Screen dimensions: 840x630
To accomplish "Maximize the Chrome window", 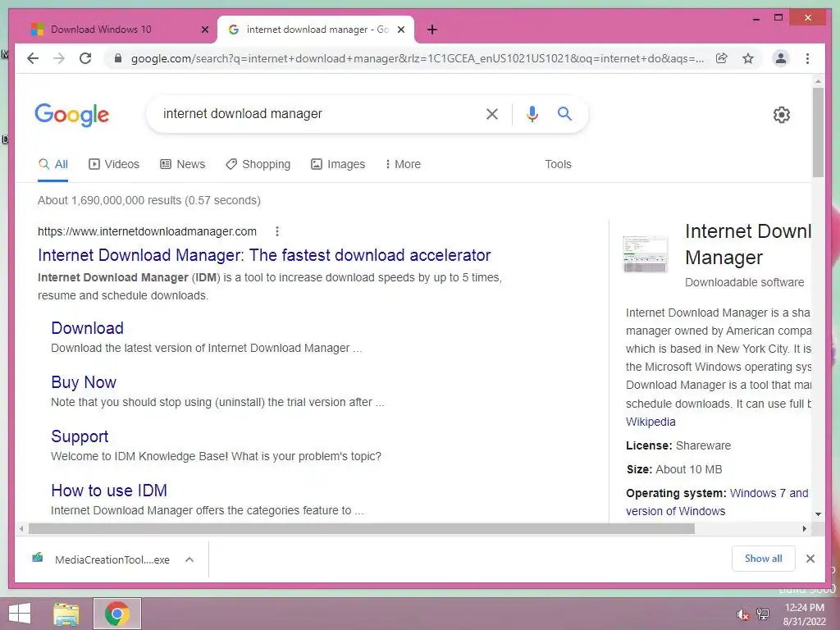I will 778,18.
